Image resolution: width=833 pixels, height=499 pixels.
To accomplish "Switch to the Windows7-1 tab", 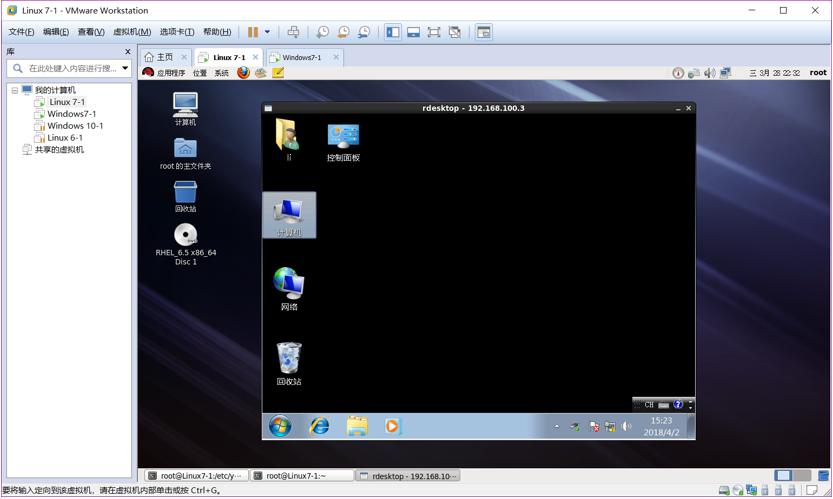I will [302, 57].
